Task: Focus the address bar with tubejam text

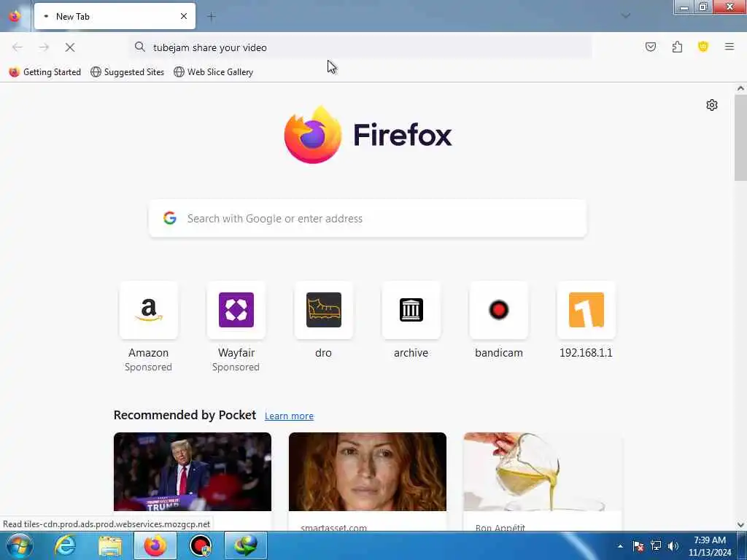Action: pyautogui.click(x=361, y=47)
